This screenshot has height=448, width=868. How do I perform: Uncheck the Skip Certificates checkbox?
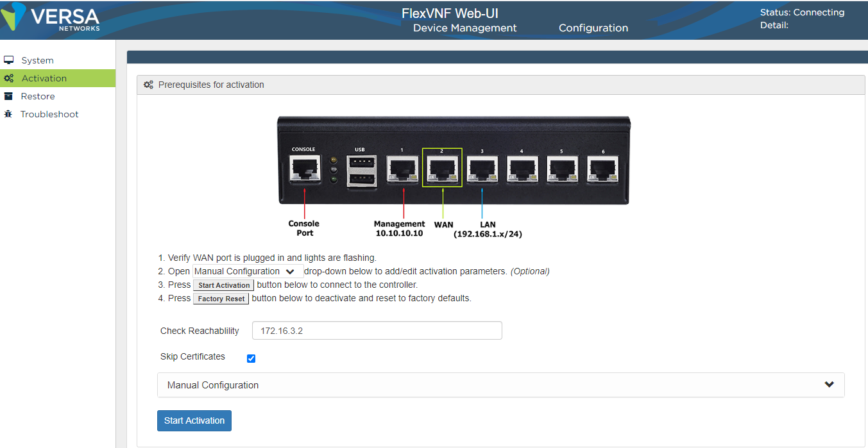pyautogui.click(x=251, y=358)
